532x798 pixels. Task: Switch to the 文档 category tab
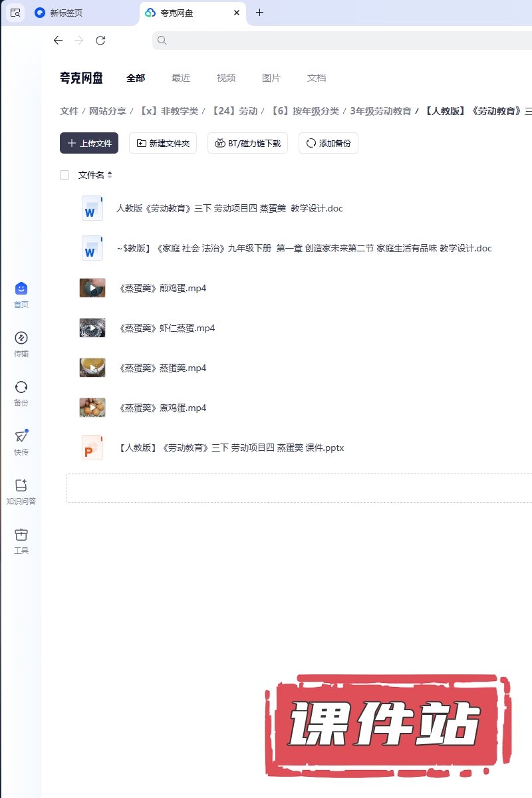(x=317, y=78)
